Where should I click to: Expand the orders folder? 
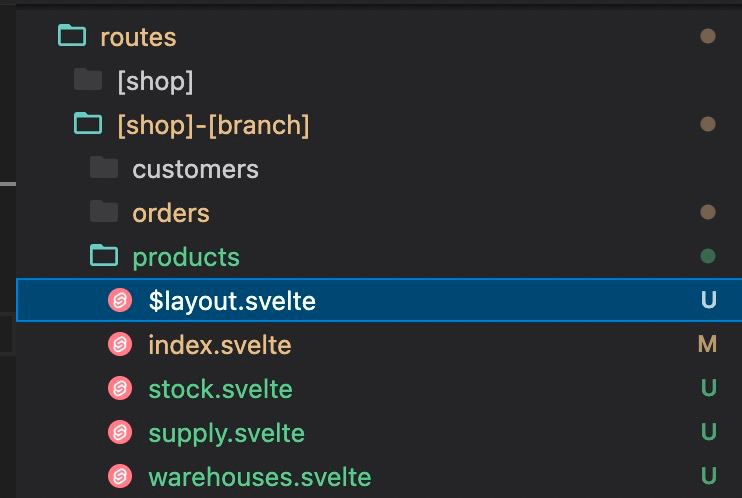(171, 213)
